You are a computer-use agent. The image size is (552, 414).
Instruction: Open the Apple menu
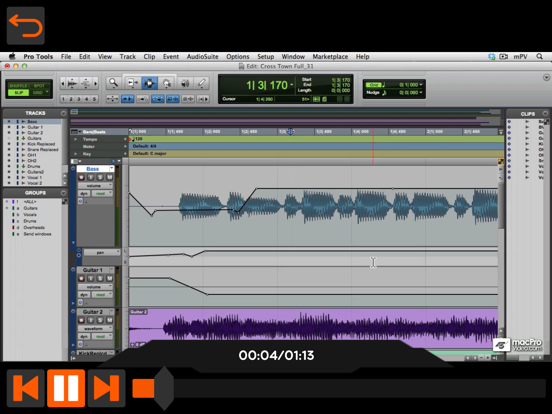[12, 57]
